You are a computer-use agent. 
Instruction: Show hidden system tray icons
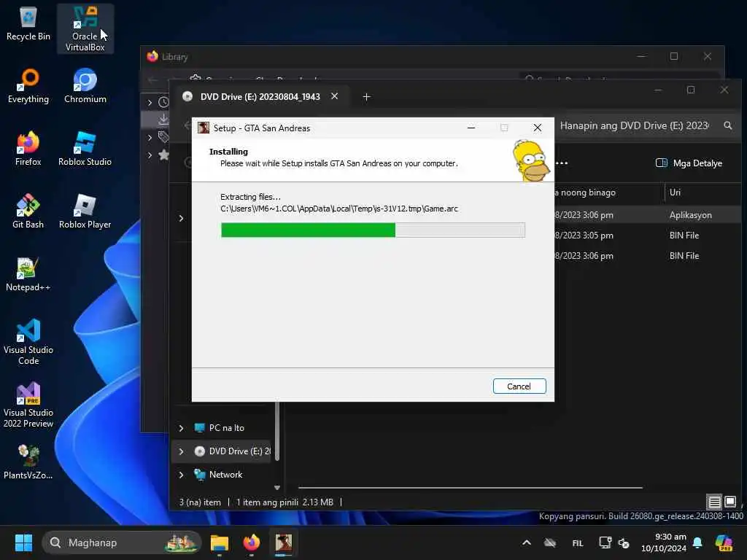tap(527, 542)
